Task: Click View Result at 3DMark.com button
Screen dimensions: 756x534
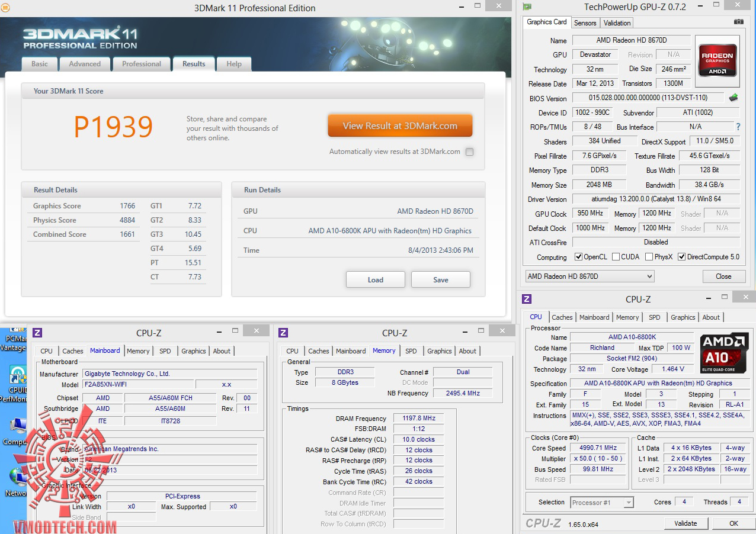Action: point(400,126)
